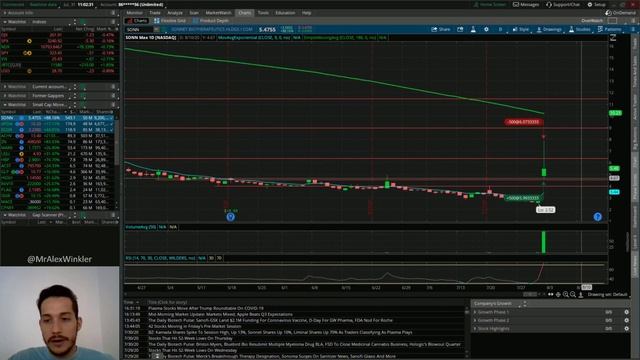Open the Company's Growth panel dropdown

pos(496,303)
